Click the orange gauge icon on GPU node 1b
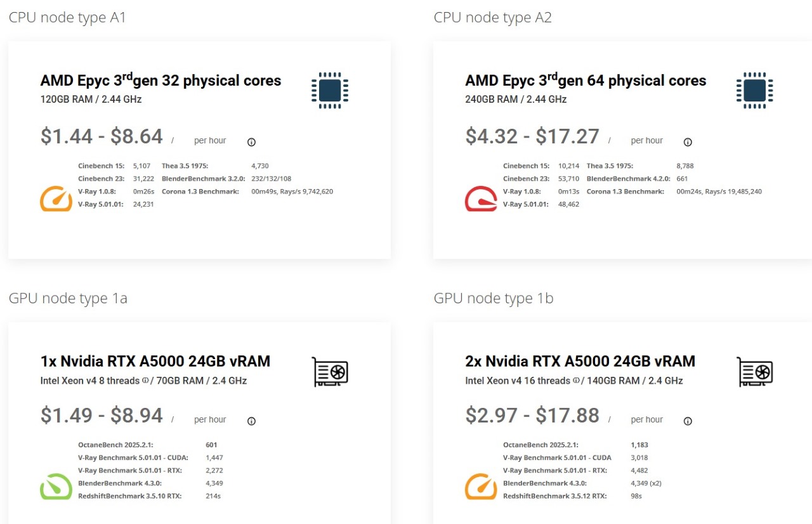812x524 pixels. click(481, 487)
